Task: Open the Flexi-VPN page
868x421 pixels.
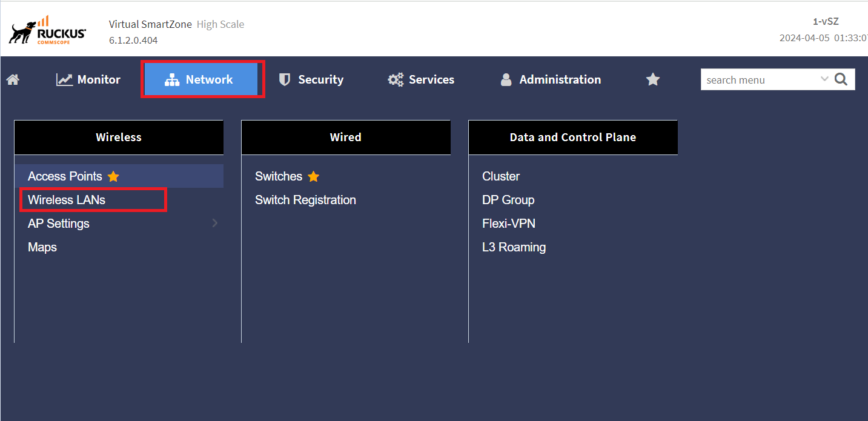Action: pyautogui.click(x=509, y=224)
